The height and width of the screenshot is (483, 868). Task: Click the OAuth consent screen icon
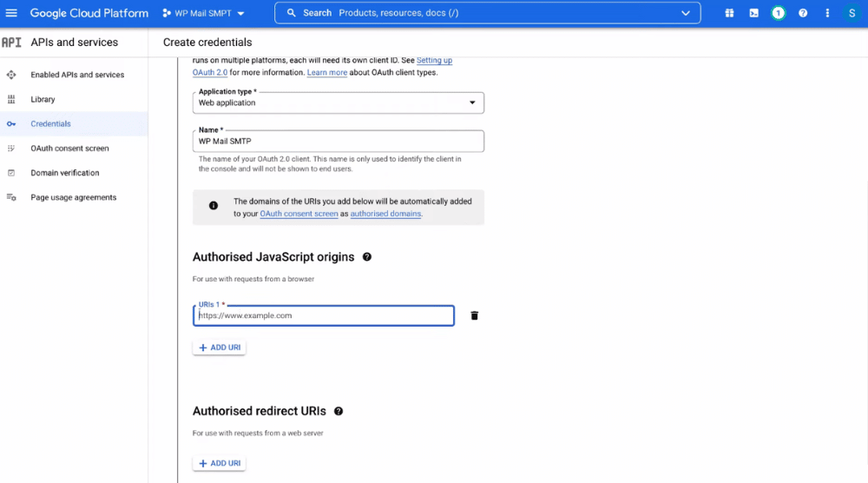11,148
